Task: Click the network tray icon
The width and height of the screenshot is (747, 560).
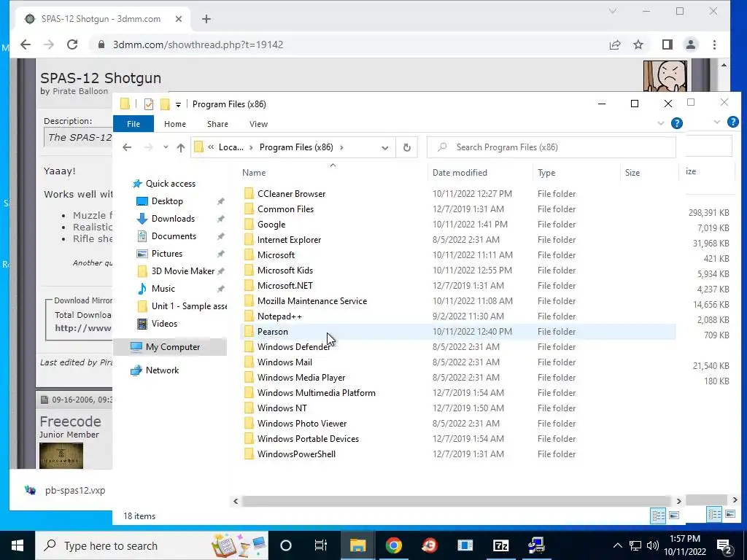Action: point(635,545)
